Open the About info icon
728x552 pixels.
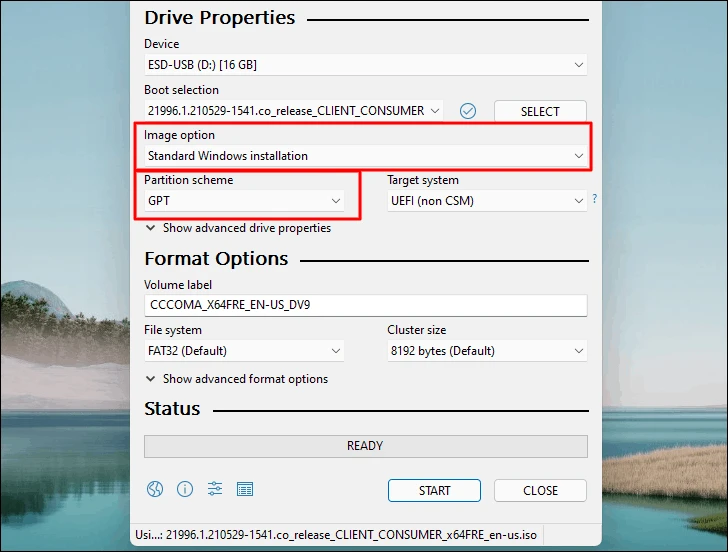[x=185, y=489]
